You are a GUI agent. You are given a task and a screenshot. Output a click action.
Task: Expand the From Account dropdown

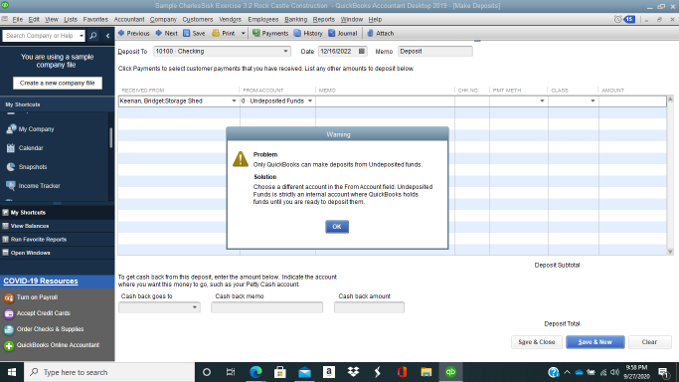pyautogui.click(x=310, y=101)
